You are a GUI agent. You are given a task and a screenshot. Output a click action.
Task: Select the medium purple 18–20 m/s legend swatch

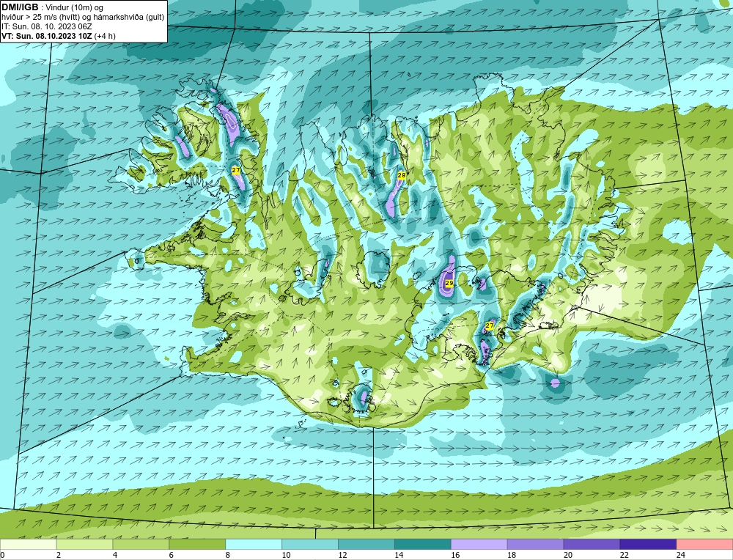coord(535,545)
